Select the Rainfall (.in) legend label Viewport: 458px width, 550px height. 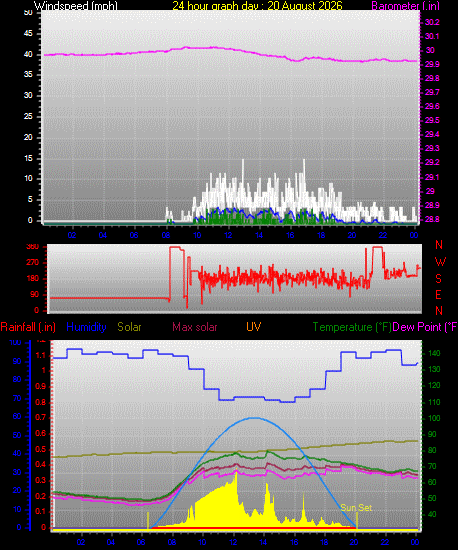tap(28, 327)
